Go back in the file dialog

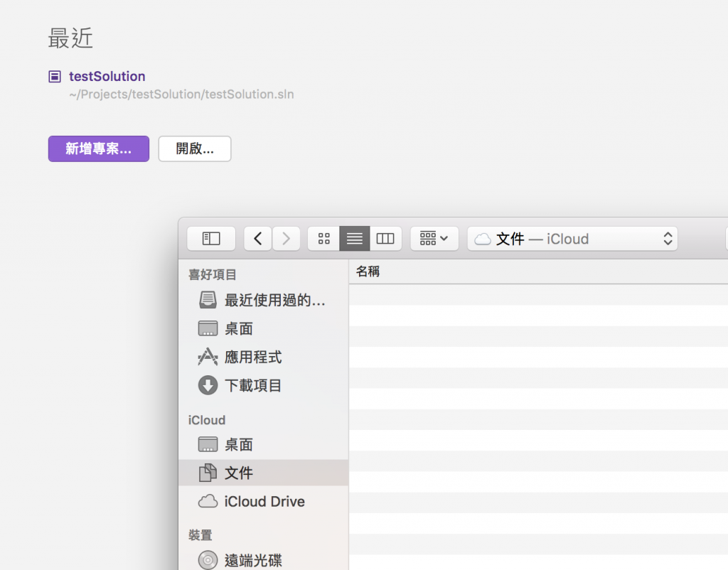pos(257,239)
